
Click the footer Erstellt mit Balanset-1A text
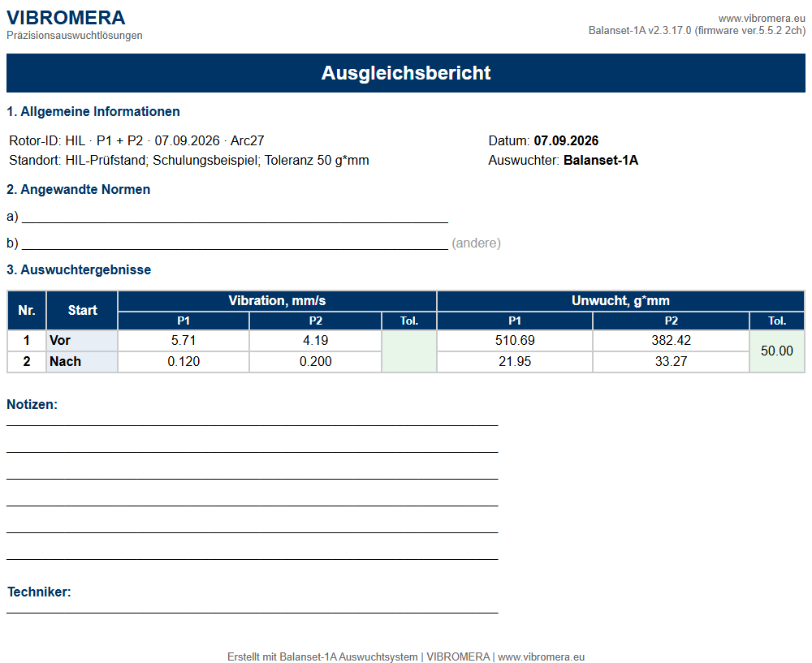coord(322,657)
